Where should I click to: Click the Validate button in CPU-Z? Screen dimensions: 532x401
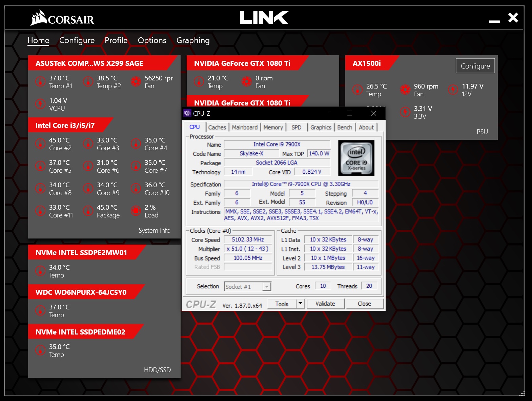[325, 304]
